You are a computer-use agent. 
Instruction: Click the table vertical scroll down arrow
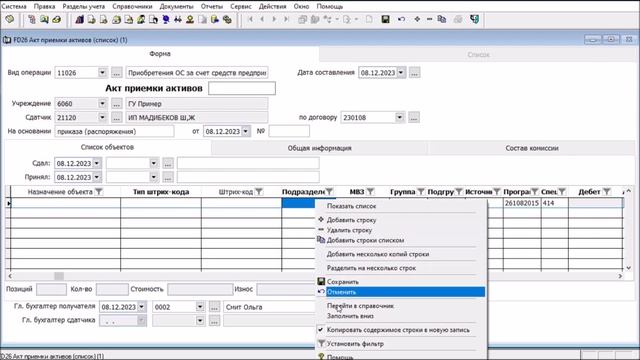tap(629, 268)
